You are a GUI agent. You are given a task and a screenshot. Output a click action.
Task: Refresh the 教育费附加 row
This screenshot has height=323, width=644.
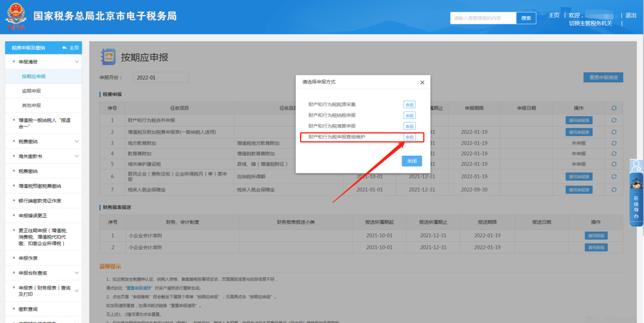coord(614,153)
